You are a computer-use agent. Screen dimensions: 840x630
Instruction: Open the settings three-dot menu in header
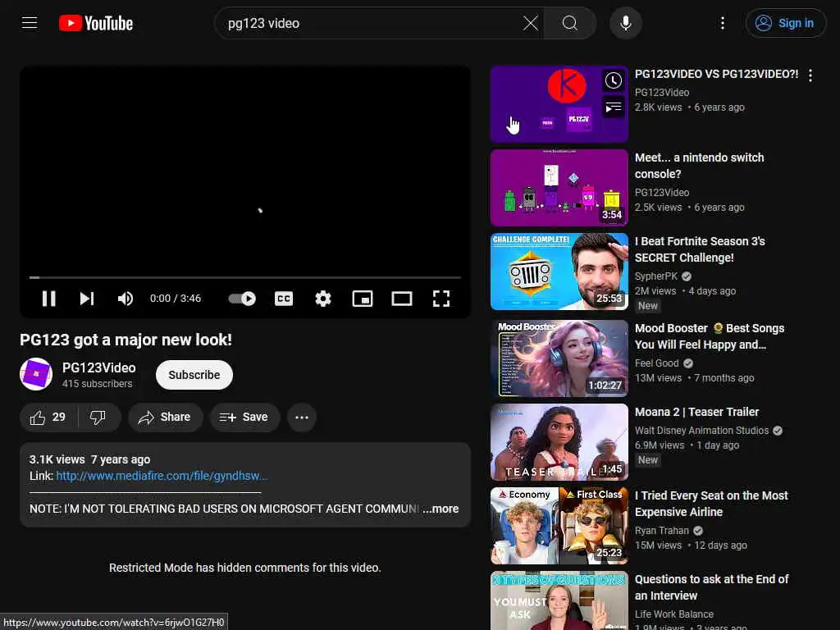coord(723,23)
